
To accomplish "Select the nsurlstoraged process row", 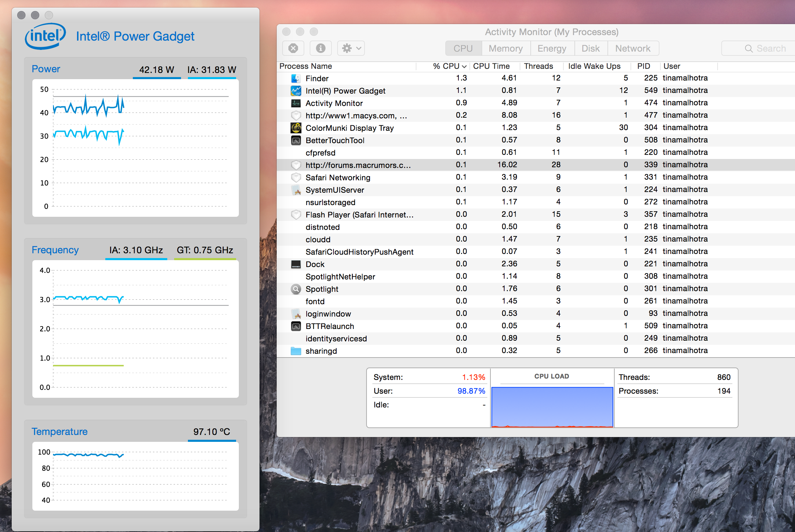I will (x=536, y=202).
